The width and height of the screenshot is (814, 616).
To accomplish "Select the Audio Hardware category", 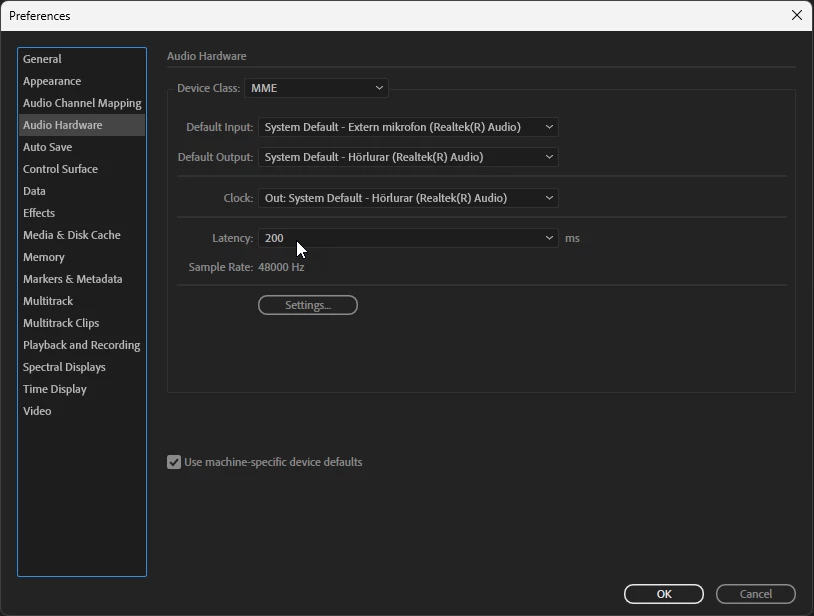I will tap(82, 125).
